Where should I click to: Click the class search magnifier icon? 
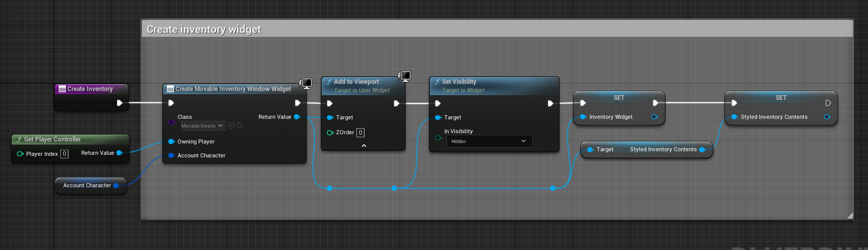point(239,126)
